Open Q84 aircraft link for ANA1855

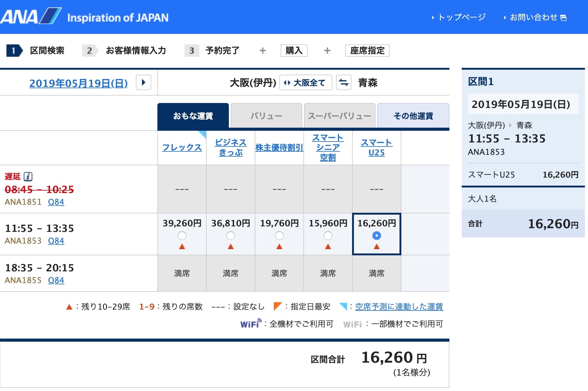tap(56, 280)
